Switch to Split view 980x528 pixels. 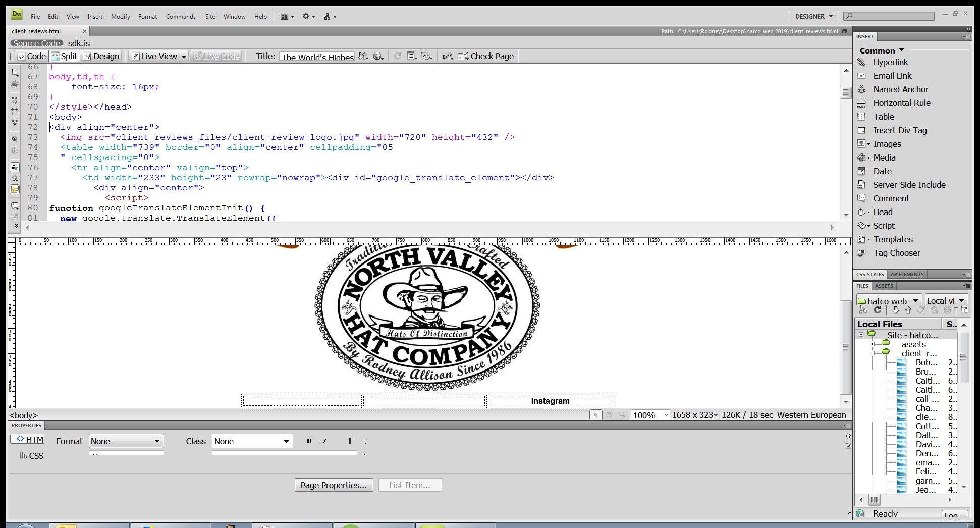(64, 56)
